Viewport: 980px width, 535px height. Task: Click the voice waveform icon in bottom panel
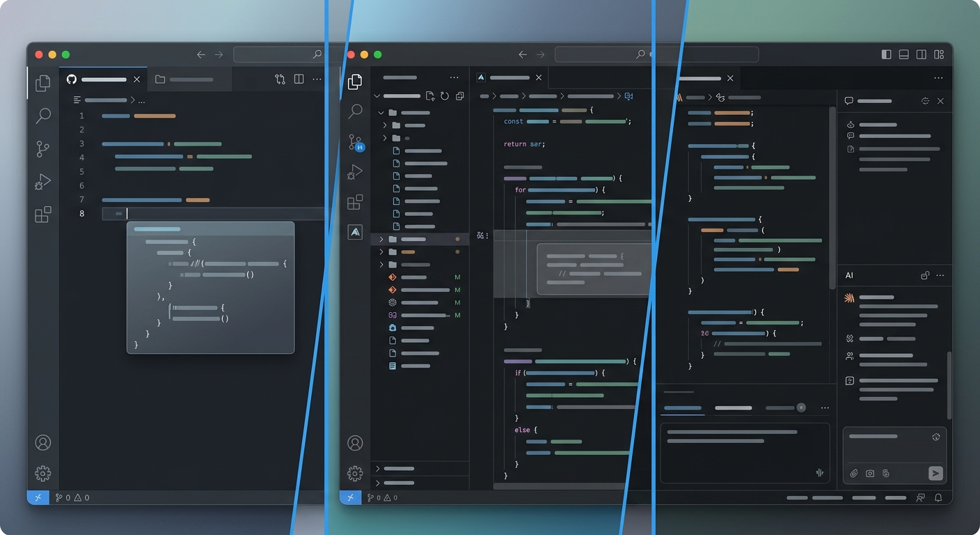(x=820, y=473)
